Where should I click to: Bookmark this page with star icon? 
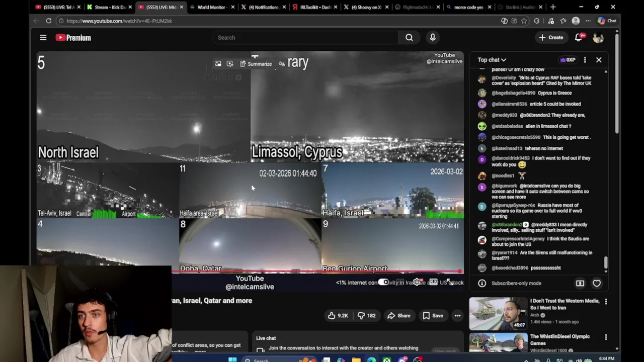coord(524,21)
